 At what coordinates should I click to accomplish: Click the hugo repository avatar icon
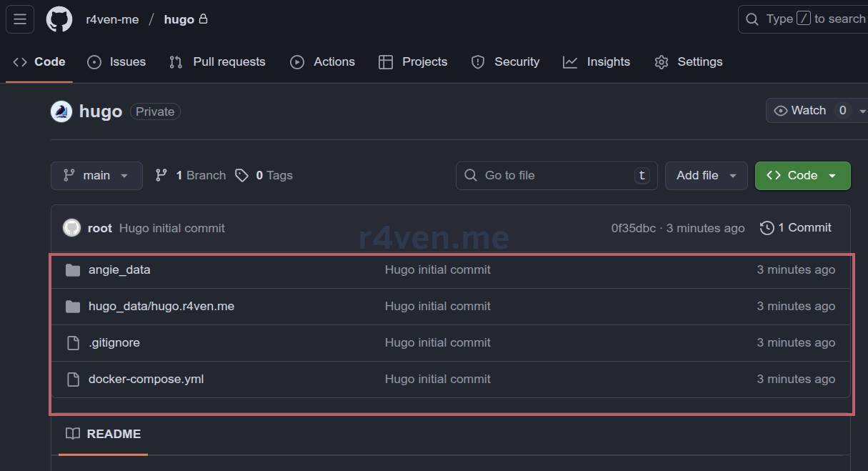[61, 111]
